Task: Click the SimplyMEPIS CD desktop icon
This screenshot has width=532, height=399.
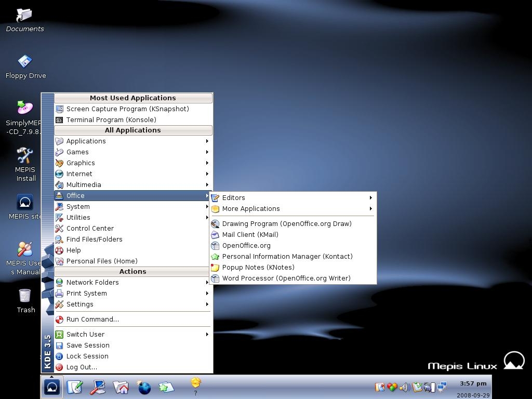Action: [x=25, y=108]
